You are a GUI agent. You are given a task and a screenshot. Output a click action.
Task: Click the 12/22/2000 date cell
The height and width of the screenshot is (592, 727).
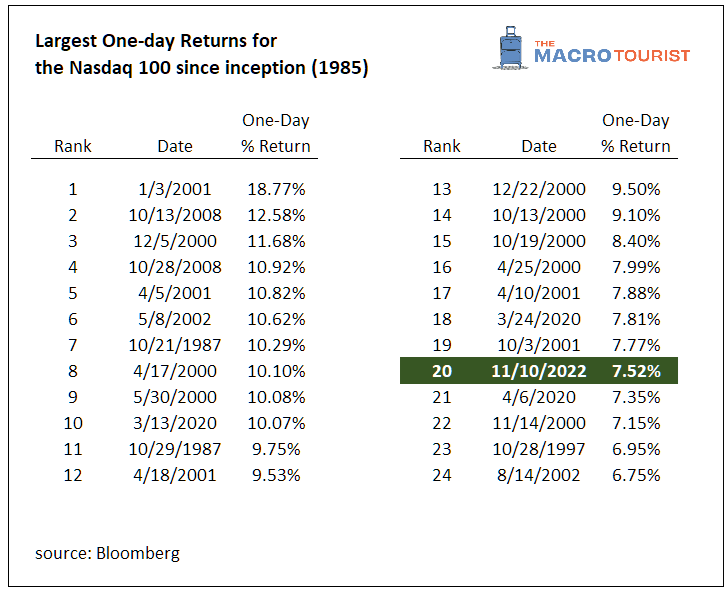[x=539, y=189]
